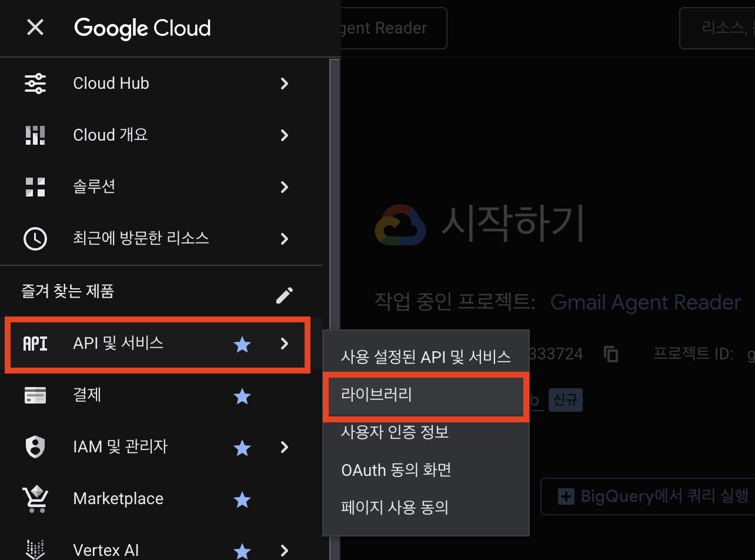
Task: Choose 페이지 사용 동의 in submenu
Action: click(x=426, y=506)
